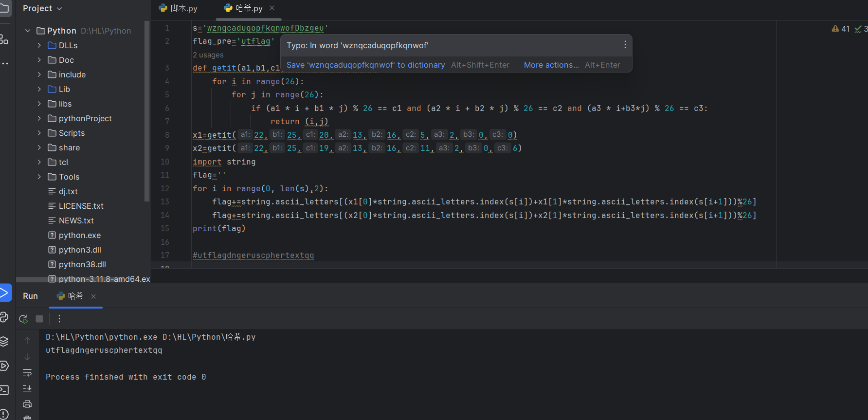Open Run toolbar more options menu
Image resolution: width=868 pixels, height=420 pixels.
(x=59, y=319)
